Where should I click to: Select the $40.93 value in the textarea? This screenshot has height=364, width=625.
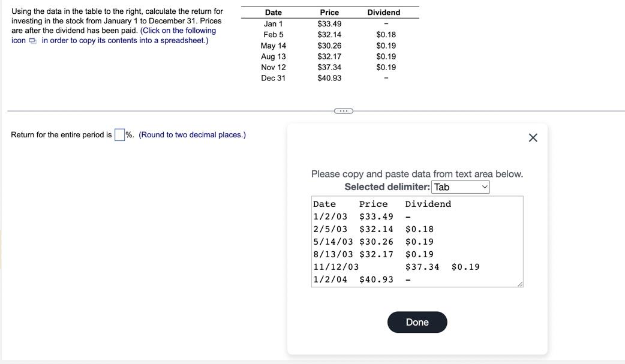(375, 280)
